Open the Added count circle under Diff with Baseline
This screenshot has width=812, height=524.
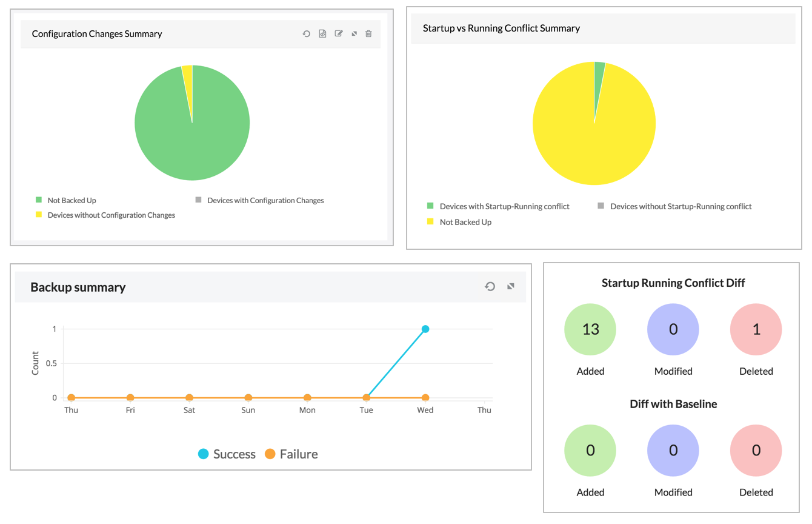(590, 451)
